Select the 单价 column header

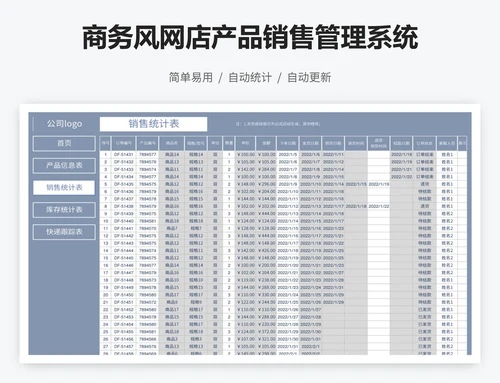(x=245, y=143)
